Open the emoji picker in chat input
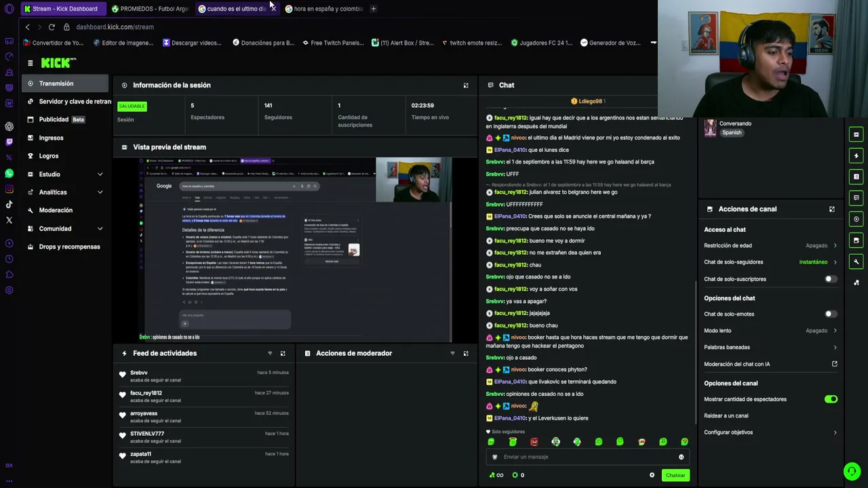Viewport: 868px width, 488px height. click(x=682, y=457)
